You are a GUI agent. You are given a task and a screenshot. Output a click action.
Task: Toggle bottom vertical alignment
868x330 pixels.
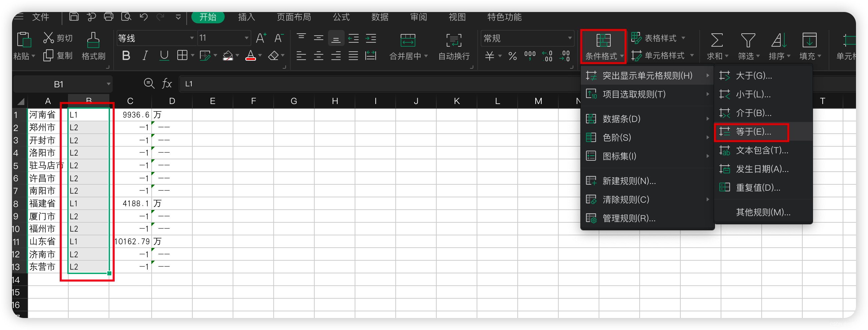(336, 38)
